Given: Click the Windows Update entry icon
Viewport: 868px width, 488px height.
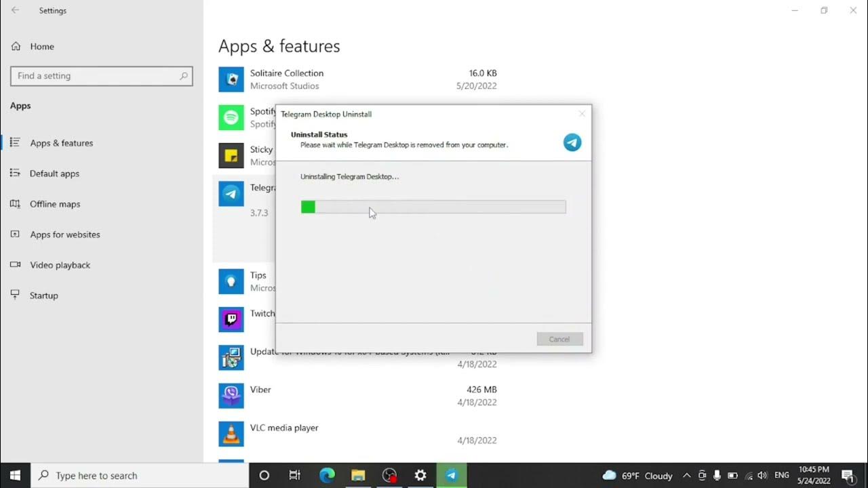Looking at the screenshot, I should (231, 357).
